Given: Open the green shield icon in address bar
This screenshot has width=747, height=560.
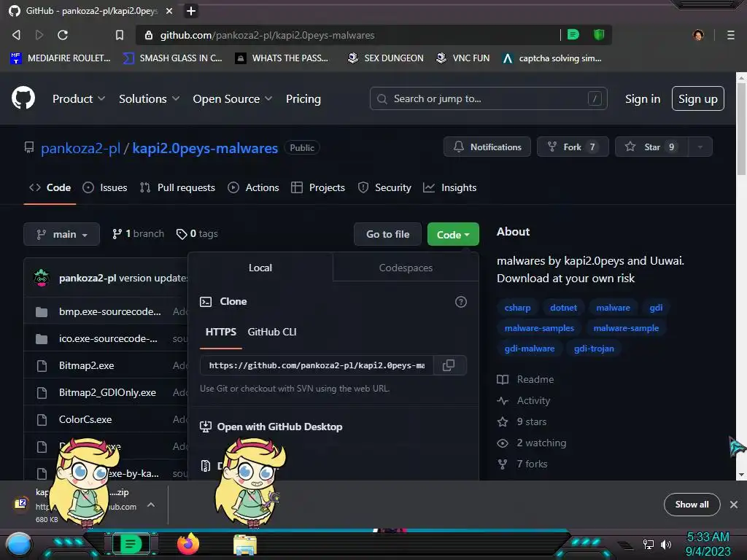Looking at the screenshot, I should click(x=599, y=34).
